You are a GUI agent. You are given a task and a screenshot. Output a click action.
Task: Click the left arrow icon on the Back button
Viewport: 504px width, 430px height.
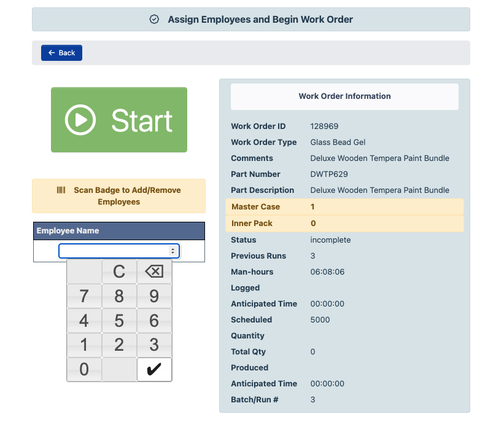[52, 53]
